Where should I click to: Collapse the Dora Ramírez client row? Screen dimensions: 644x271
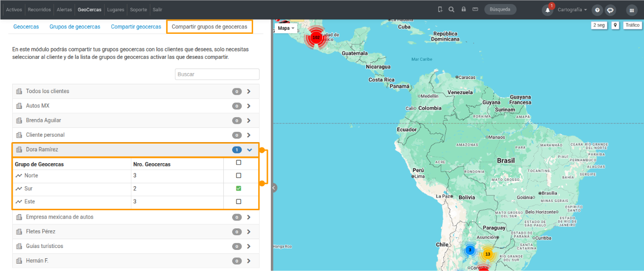pos(249,150)
